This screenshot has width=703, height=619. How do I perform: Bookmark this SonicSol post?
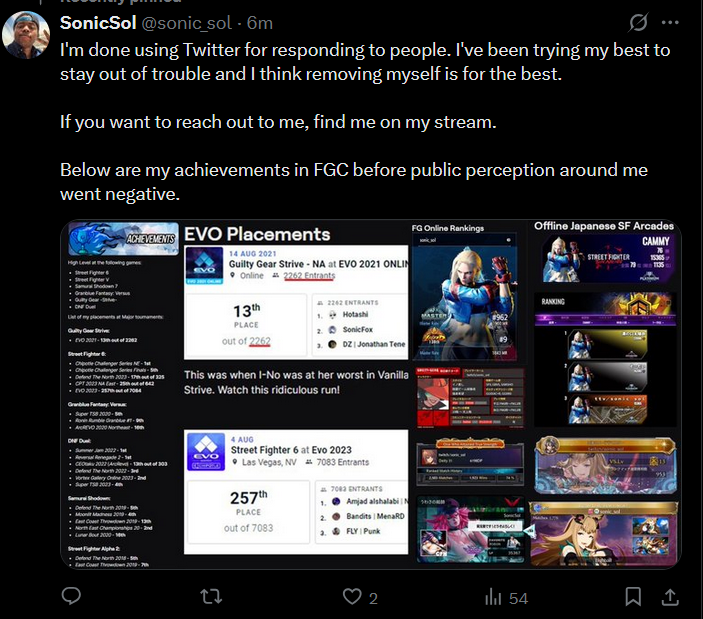(x=633, y=597)
